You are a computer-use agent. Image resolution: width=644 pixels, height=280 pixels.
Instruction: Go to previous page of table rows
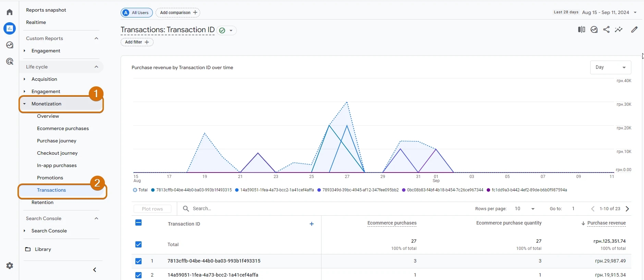pyautogui.click(x=593, y=209)
